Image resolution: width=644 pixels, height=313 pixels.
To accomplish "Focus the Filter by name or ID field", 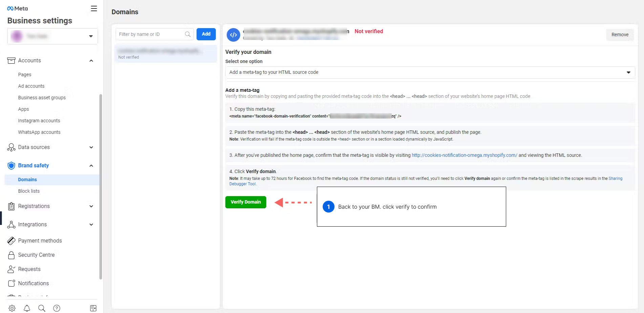I will 154,34.
